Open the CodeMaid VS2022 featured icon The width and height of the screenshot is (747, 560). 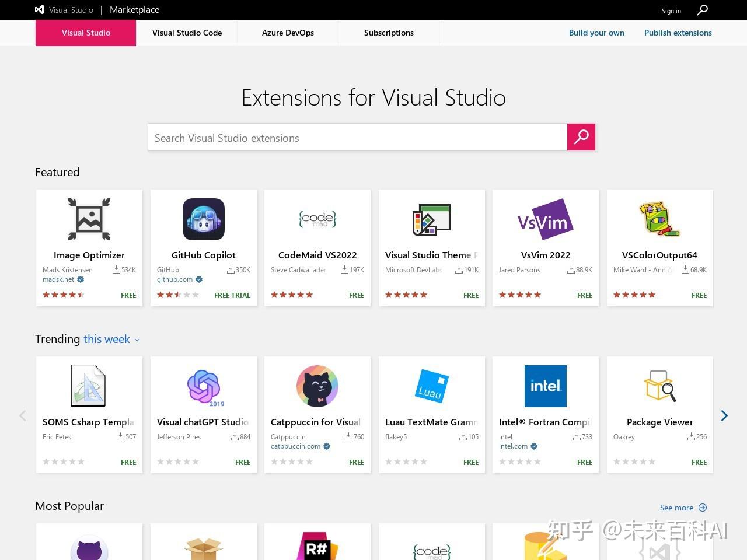click(317, 219)
